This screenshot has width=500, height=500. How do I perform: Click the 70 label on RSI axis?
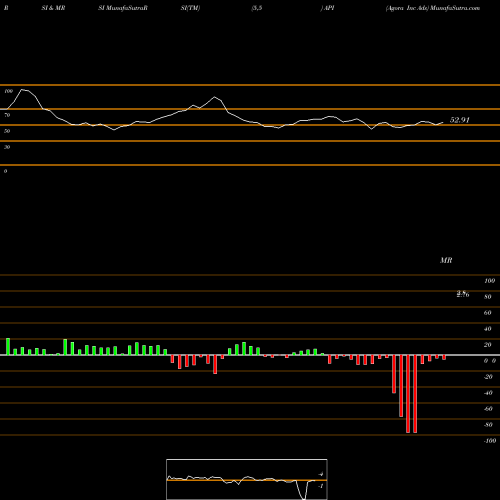point(7,115)
